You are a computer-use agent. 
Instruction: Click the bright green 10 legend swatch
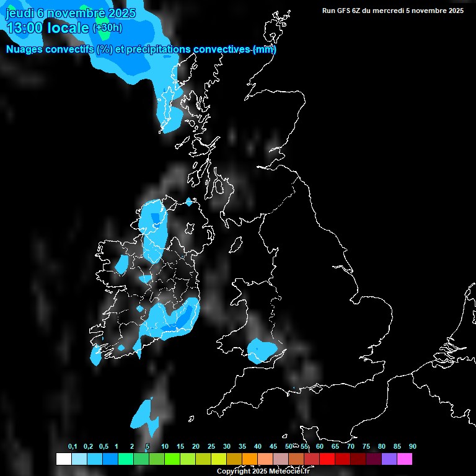pos(172,459)
